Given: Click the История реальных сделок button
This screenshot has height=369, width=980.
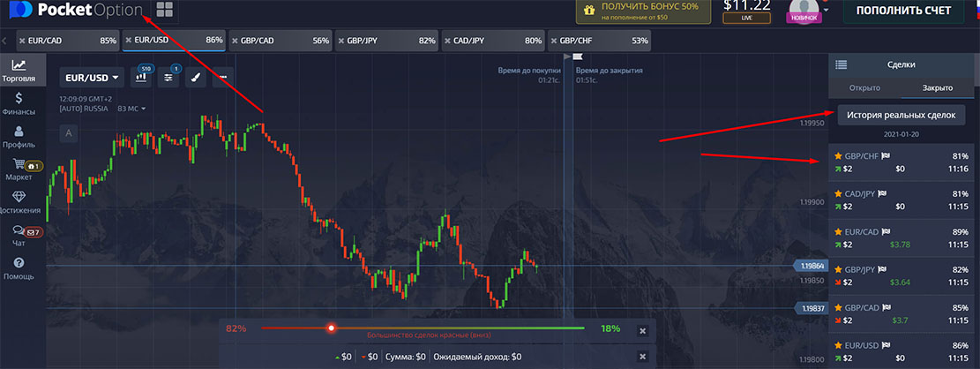Looking at the screenshot, I should click(901, 115).
